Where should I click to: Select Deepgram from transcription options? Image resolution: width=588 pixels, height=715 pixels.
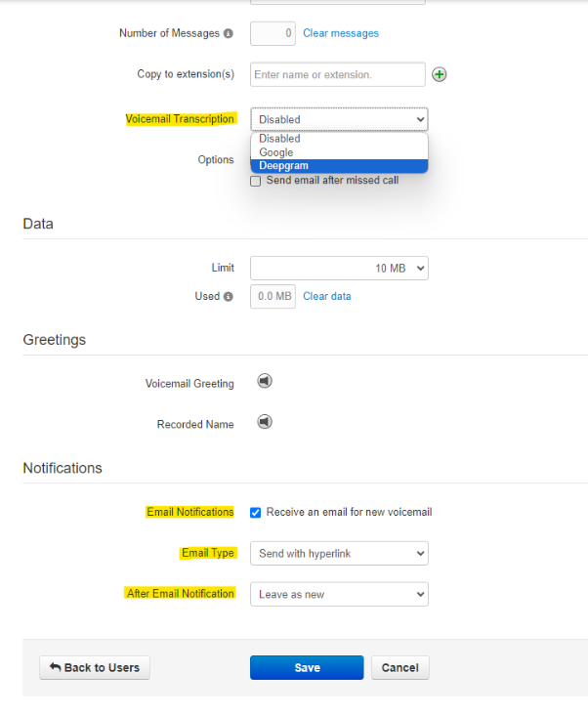339,166
